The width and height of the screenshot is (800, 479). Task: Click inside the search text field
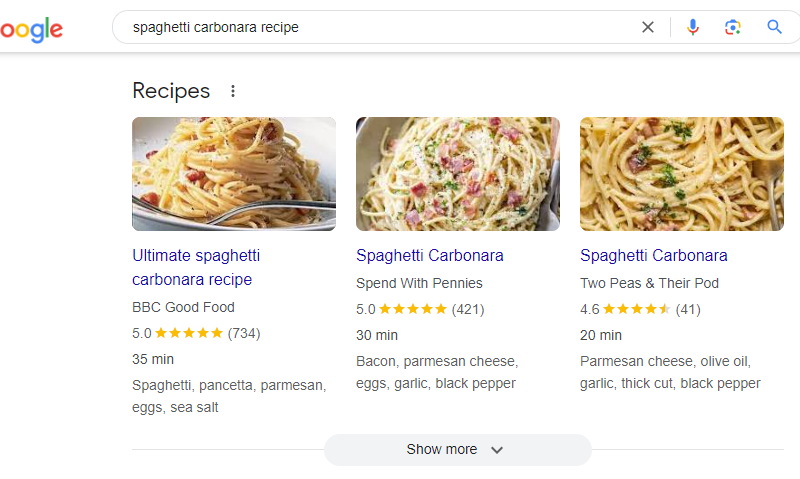[380, 27]
